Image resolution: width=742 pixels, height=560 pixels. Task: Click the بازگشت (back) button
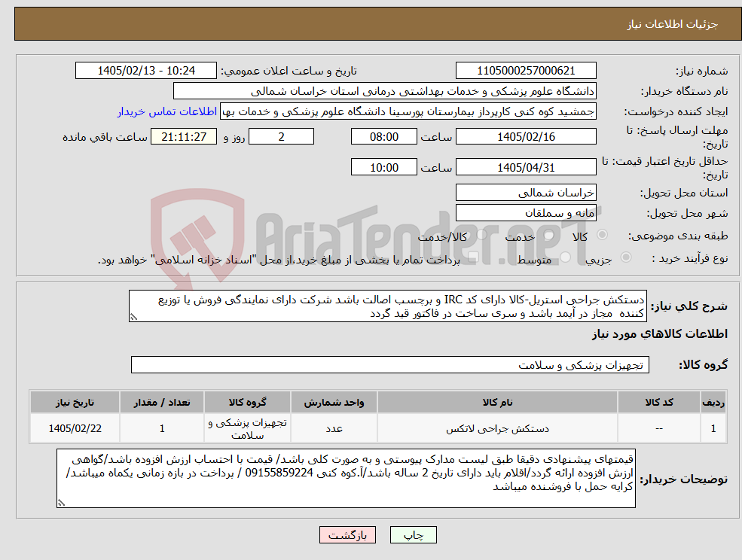[x=347, y=535]
